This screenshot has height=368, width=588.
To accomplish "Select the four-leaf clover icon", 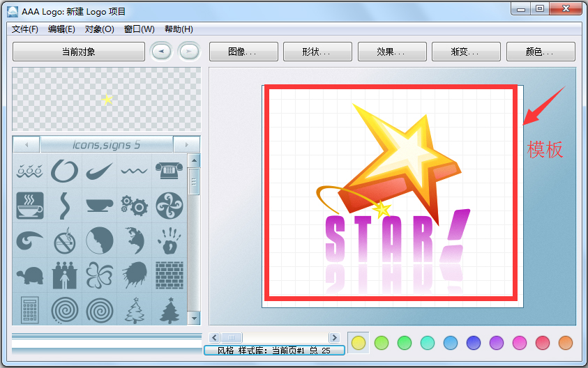I will point(99,275).
